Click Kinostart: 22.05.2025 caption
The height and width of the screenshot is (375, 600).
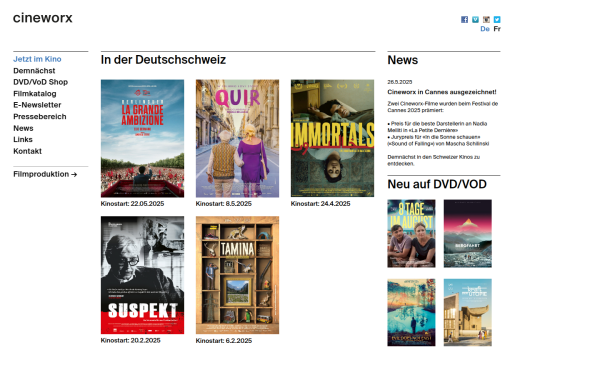(x=132, y=204)
